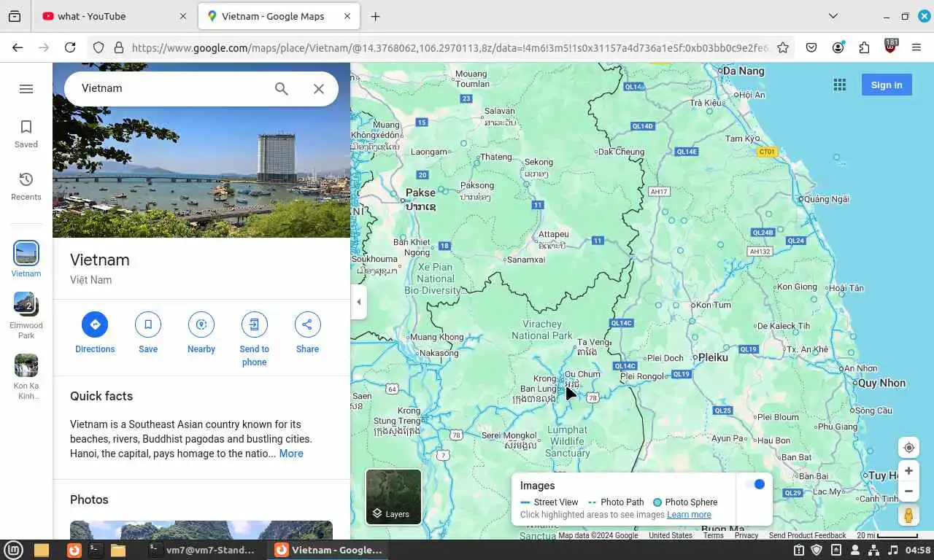Viewport: 934px width, 560px height.
Task: Open the network tray icon
Action: coord(873,550)
